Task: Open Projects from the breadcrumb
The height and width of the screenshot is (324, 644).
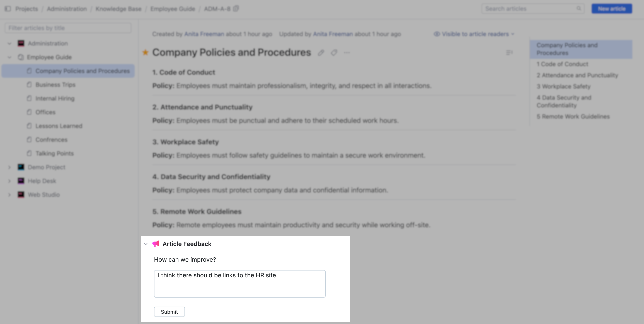Action: coord(27,9)
